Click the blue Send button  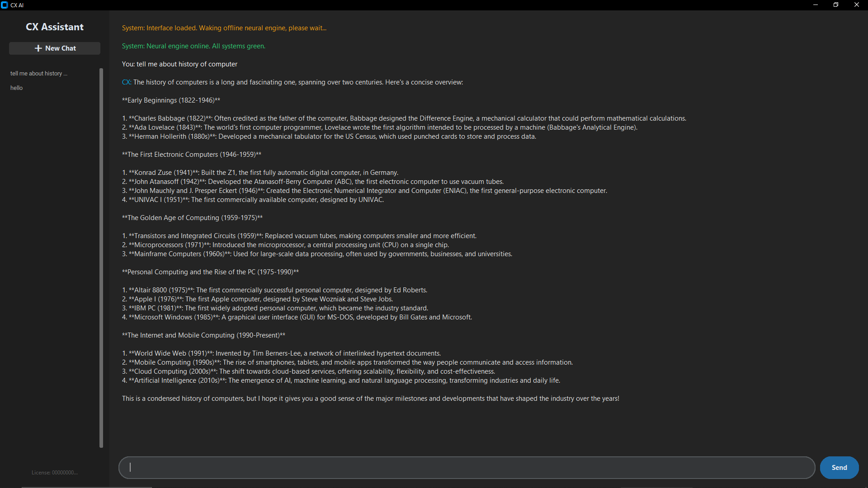coord(839,468)
